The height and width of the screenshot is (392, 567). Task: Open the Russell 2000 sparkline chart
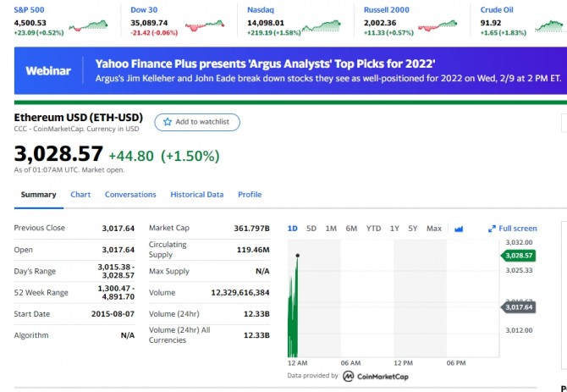coord(438,25)
